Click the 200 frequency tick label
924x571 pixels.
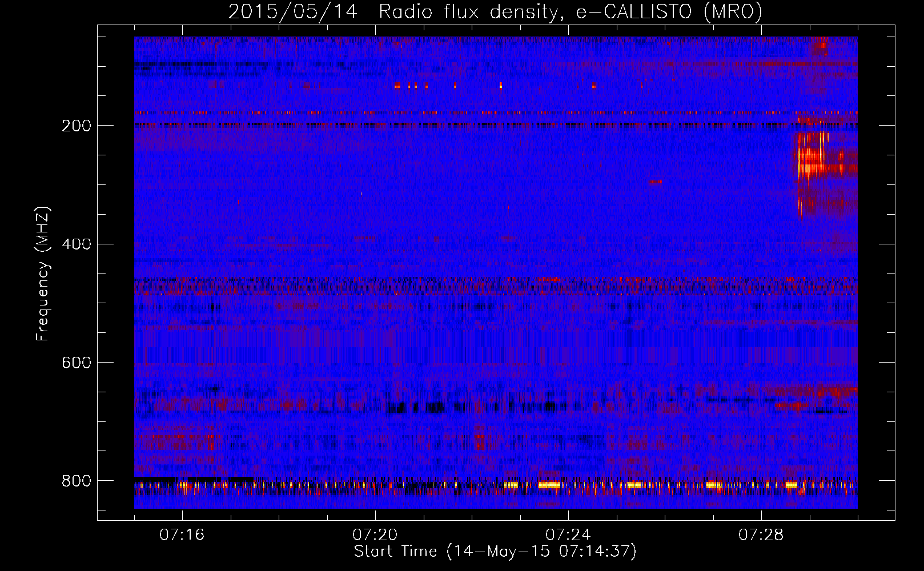[x=77, y=126]
